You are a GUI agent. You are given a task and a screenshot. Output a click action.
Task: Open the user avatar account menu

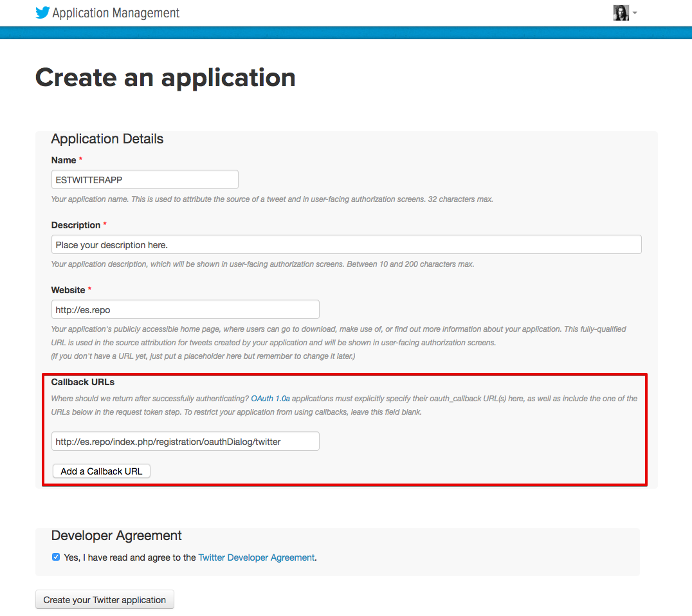point(621,13)
